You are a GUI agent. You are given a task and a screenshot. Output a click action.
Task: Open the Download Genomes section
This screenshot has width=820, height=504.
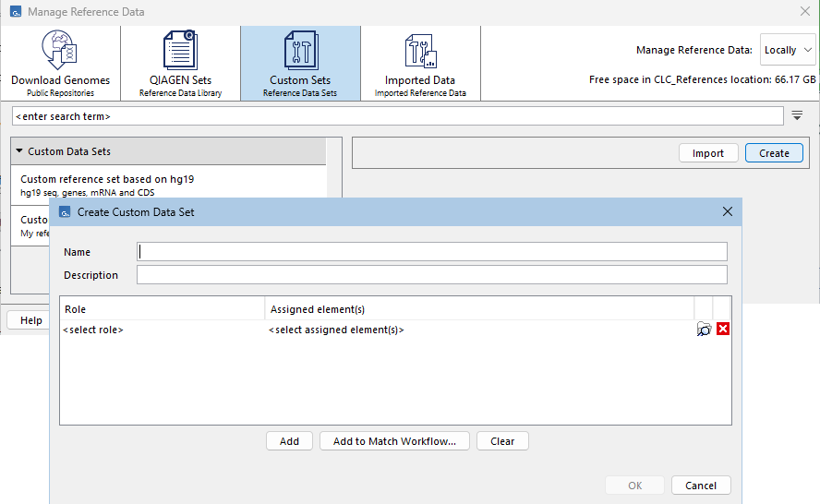point(60,63)
